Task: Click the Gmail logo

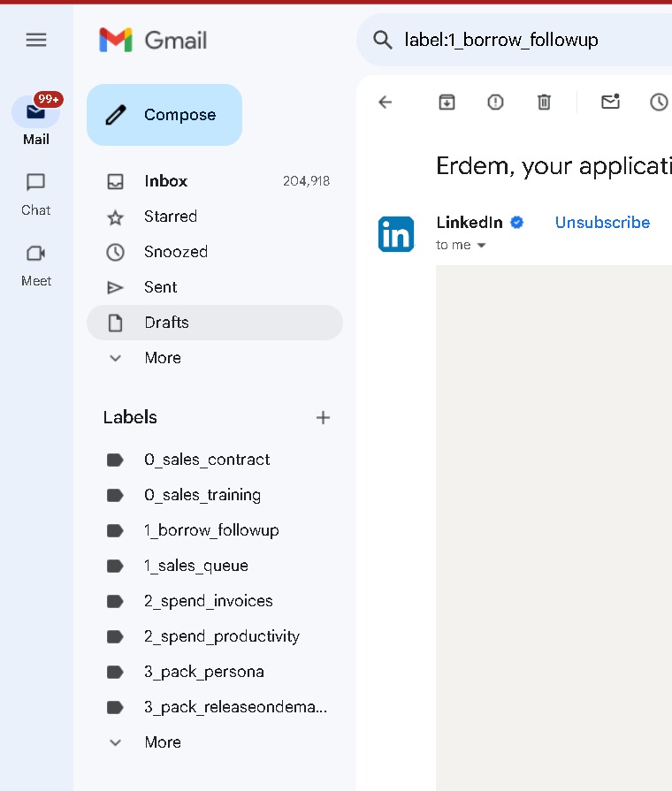Action: (x=153, y=40)
